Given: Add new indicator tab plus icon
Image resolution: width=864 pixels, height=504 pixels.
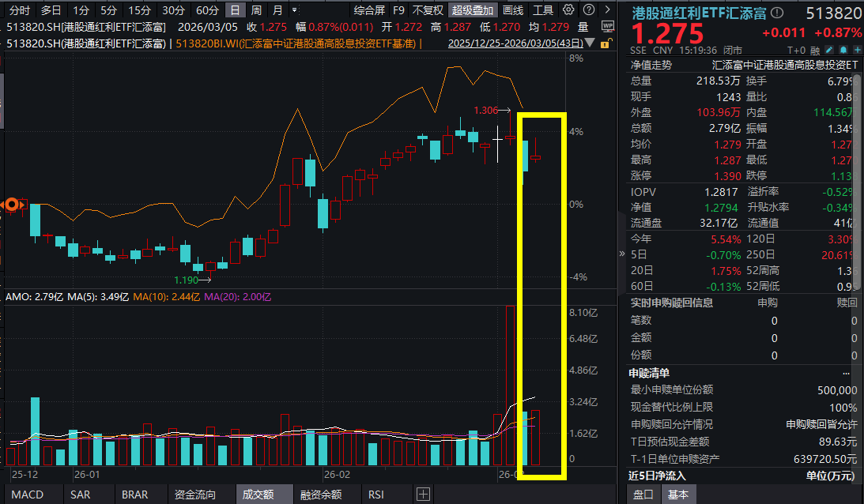Looking at the screenshot, I should [x=424, y=495].
